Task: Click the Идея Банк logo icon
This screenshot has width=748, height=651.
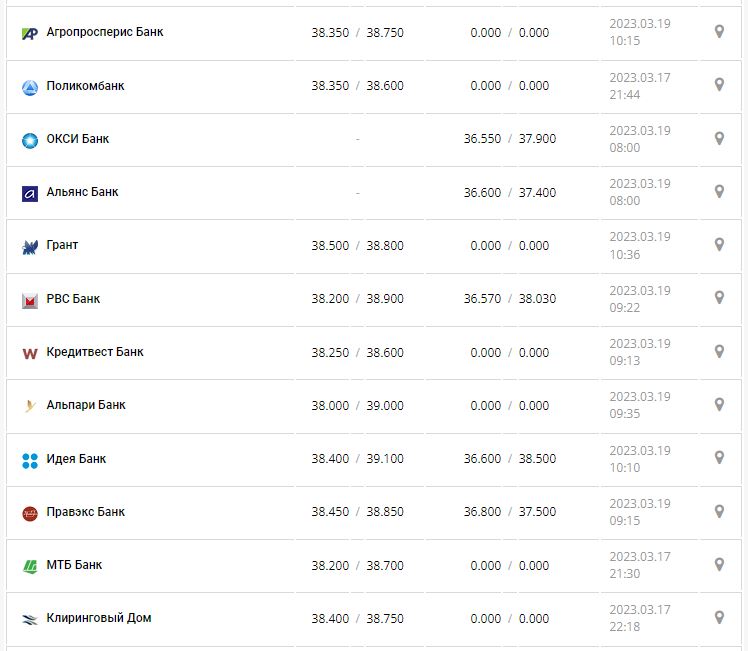Action: click(x=30, y=460)
